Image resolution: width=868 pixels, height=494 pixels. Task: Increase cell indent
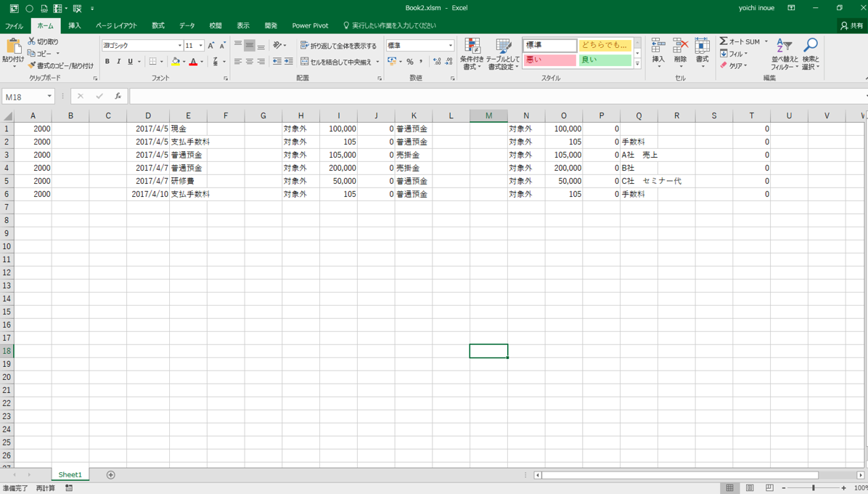tap(288, 62)
